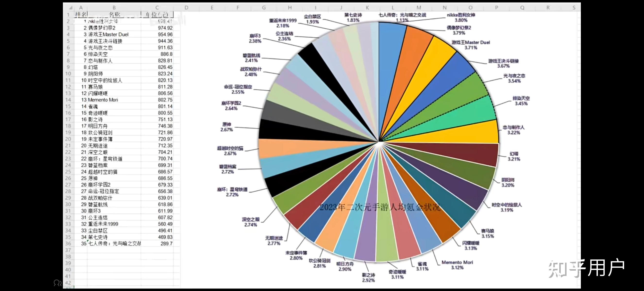Image resolution: width=644 pixels, height=291 pixels.
Task: Click the 绯染天空 3.45% data label
Action: (x=521, y=101)
